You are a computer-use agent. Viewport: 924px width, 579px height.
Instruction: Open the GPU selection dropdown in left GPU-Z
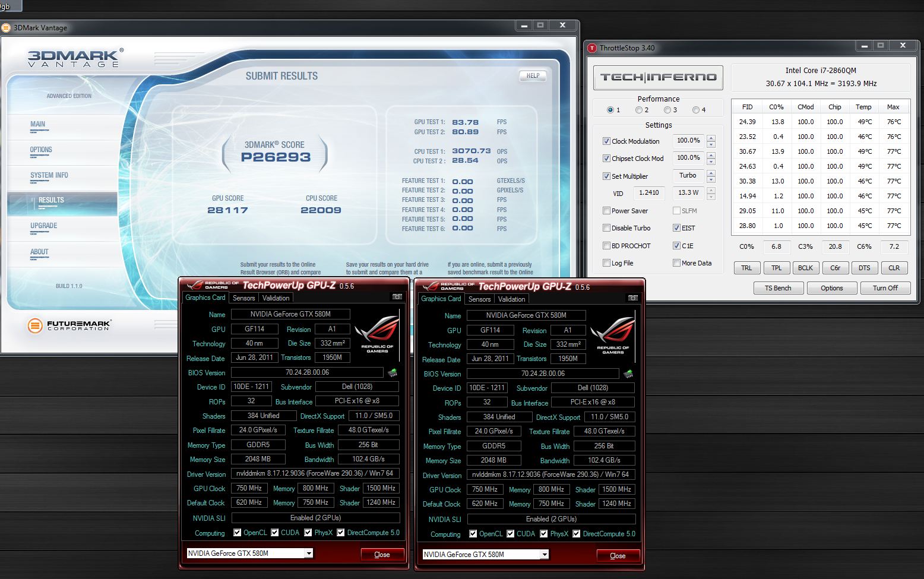point(309,553)
